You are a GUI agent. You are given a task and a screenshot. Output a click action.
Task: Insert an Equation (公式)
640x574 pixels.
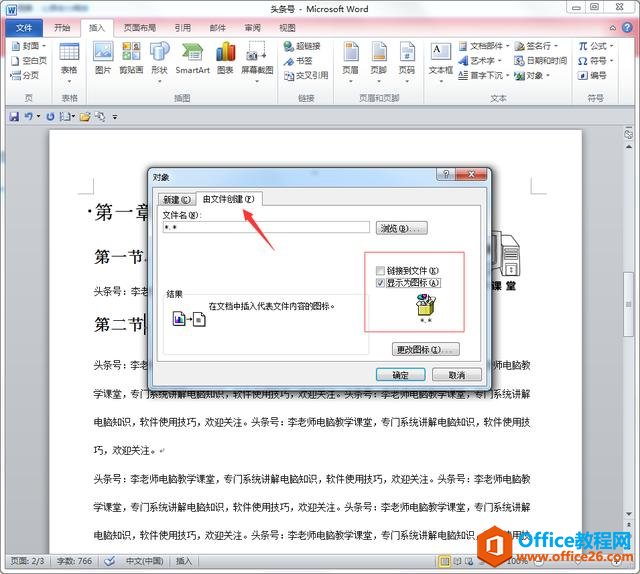pyautogui.click(x=596, y=46)
